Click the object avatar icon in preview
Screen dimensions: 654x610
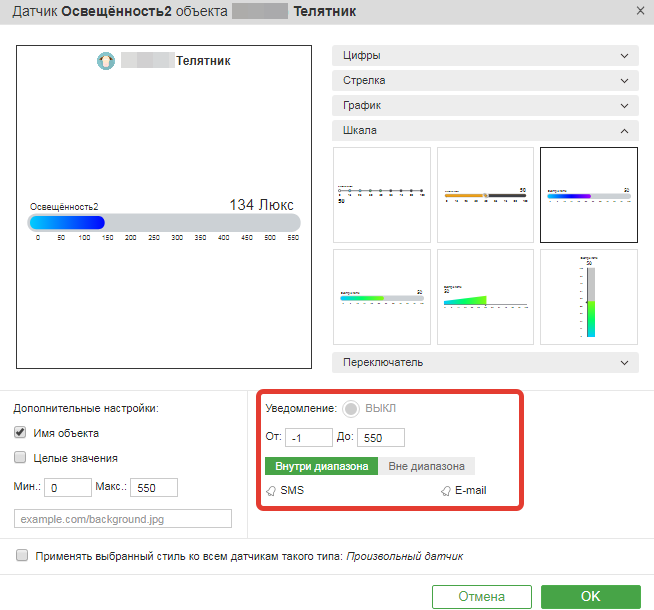coord(105,61)
